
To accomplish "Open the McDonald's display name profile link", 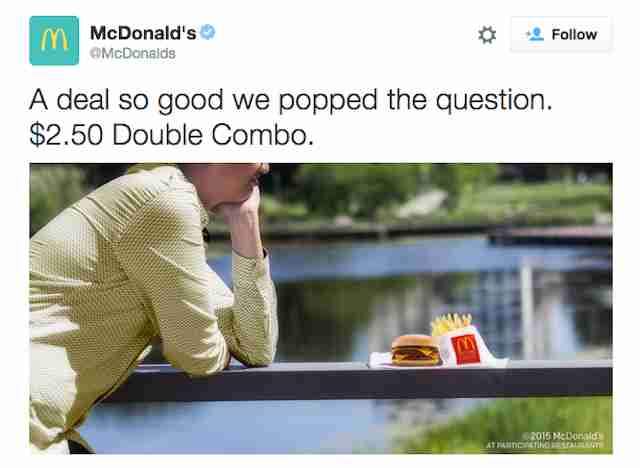I will [x=143, y=33].
